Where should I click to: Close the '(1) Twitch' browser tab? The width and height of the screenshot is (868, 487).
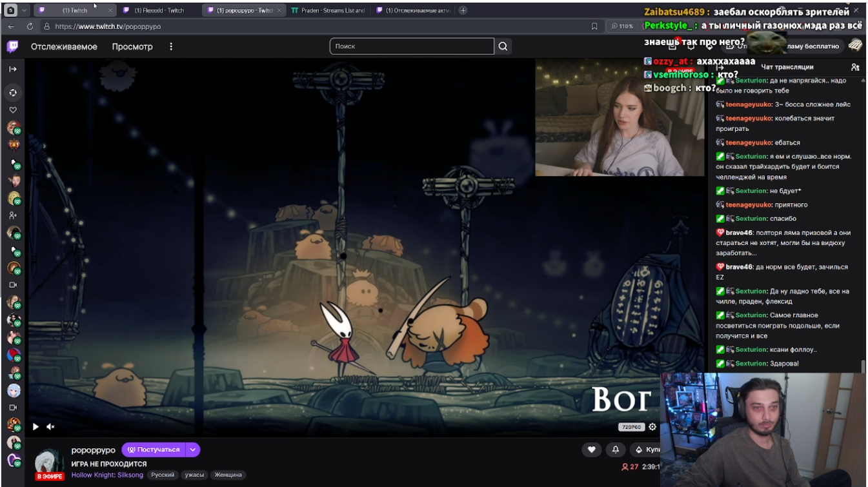(110, 10)
